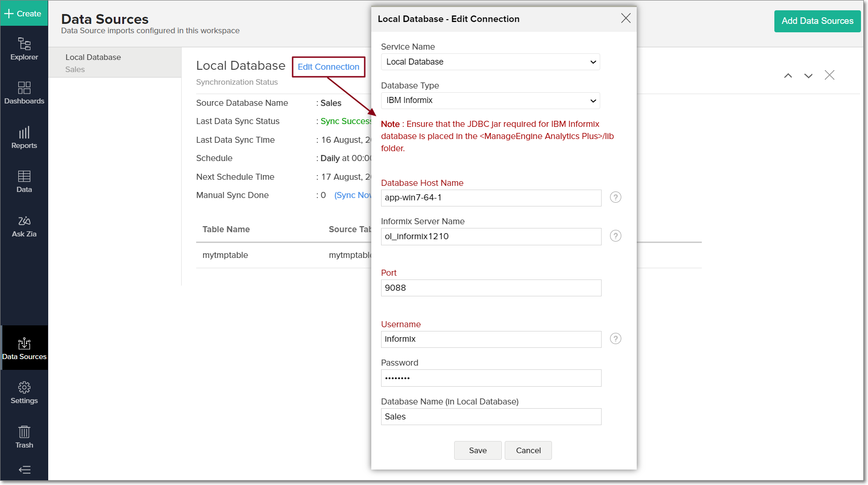Collapse the sidebar with bottom arrow icon
Screen dimensions: 868x485
[24, 470]
